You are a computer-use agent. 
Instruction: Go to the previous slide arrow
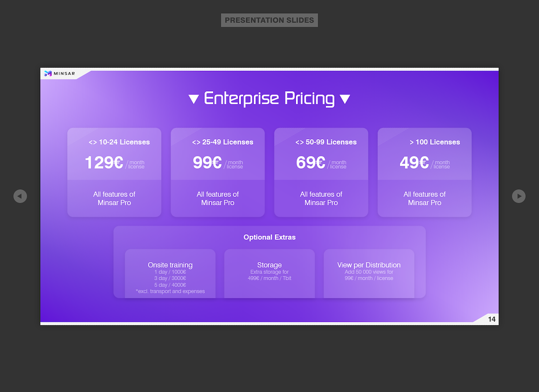(x=20, y=196)
